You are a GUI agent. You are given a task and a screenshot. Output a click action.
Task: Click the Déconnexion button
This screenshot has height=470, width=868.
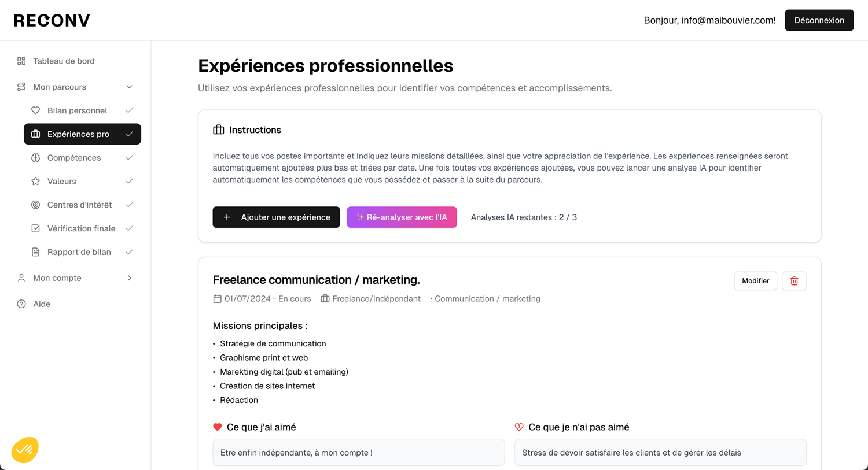click(819, 20)
